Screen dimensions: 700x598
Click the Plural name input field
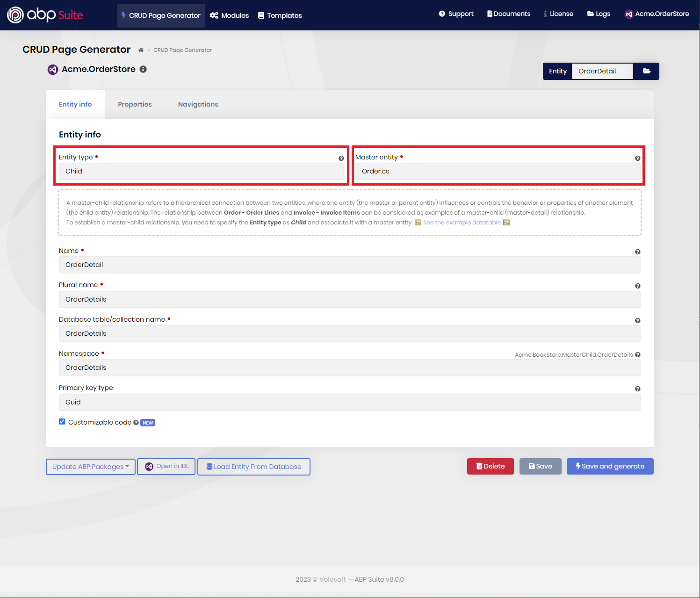click(x=349, y=299)
